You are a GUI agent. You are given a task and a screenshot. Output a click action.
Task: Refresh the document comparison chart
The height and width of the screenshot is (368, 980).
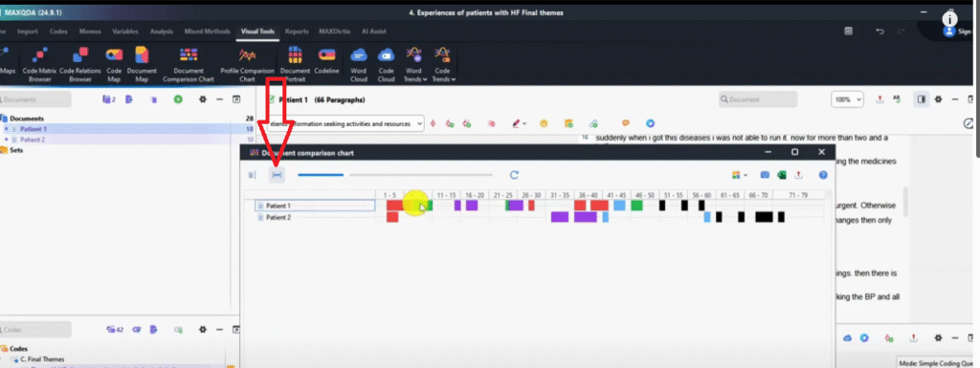coord(514,175)
